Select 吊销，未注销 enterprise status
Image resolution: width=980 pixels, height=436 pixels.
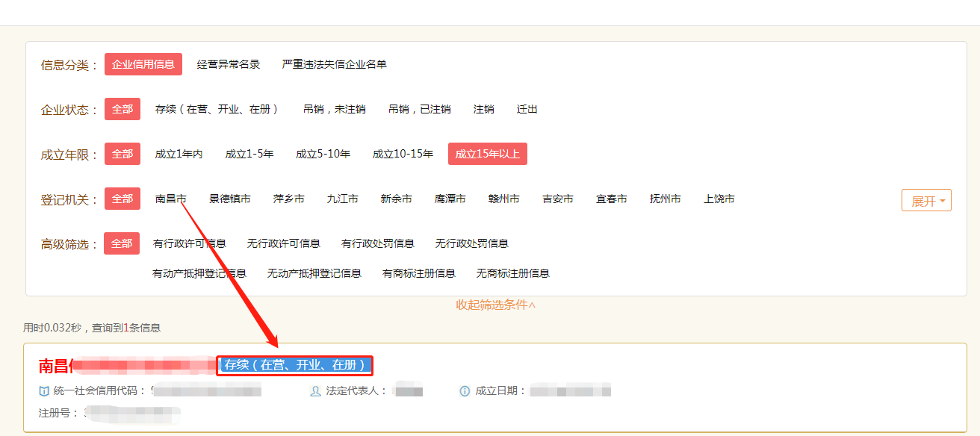[334, 109]
